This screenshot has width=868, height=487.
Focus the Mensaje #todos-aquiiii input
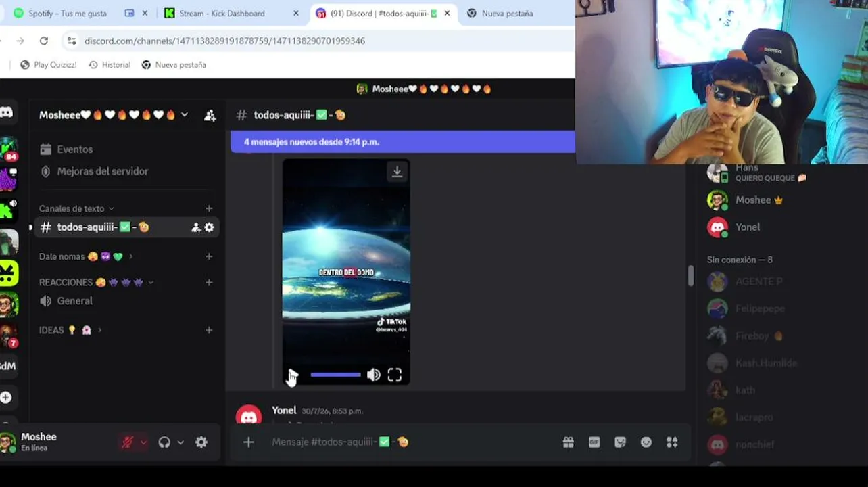click(406, 442)
